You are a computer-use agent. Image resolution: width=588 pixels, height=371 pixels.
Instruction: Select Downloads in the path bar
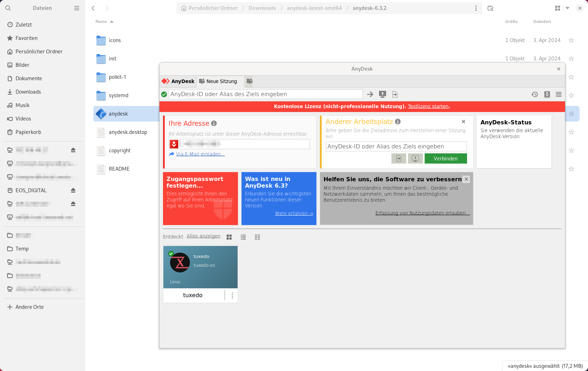pos(262,8)
